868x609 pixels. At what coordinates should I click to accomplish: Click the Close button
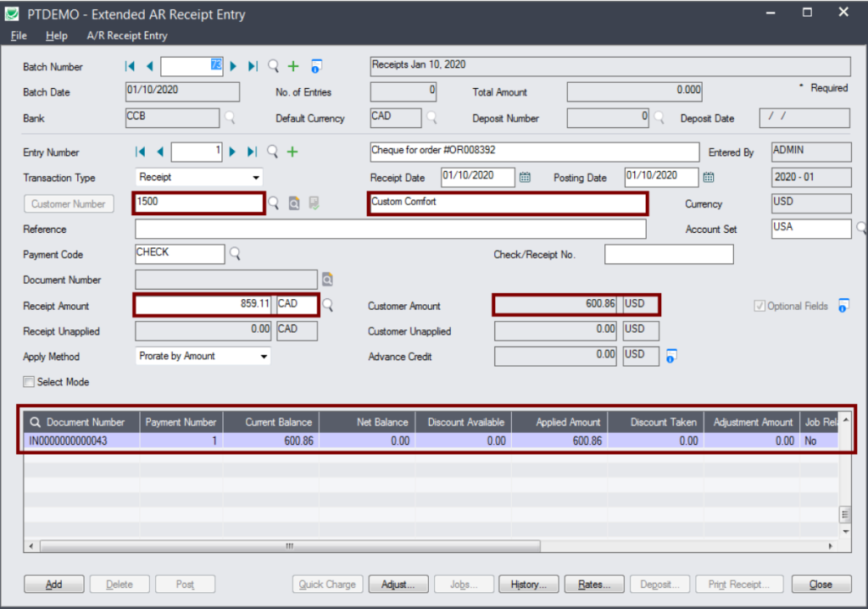tap(821, 584)
